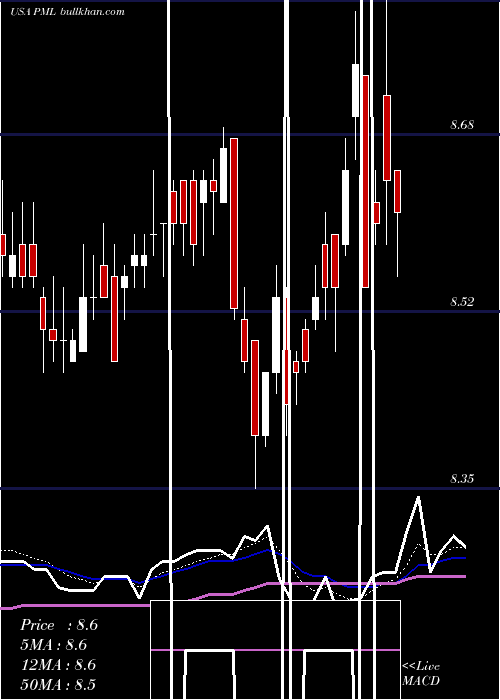Click the '5MA : 8.6' value

click(54, 645)
